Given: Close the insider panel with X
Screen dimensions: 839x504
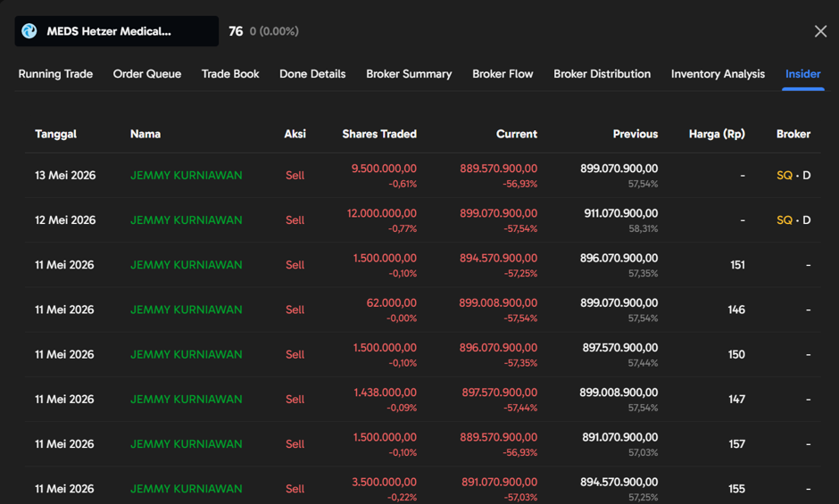Looking at the screenshot, I should coord(820,31).
